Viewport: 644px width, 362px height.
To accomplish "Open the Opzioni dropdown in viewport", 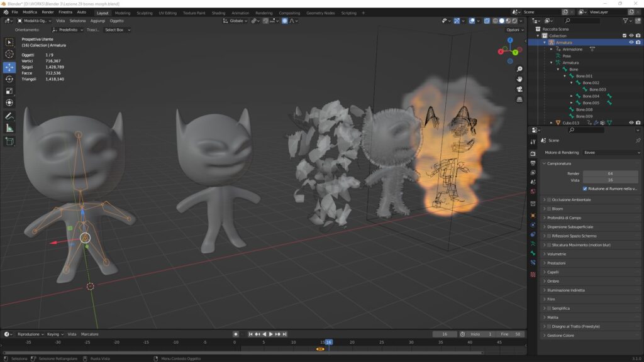I will (x=514, y=30).
